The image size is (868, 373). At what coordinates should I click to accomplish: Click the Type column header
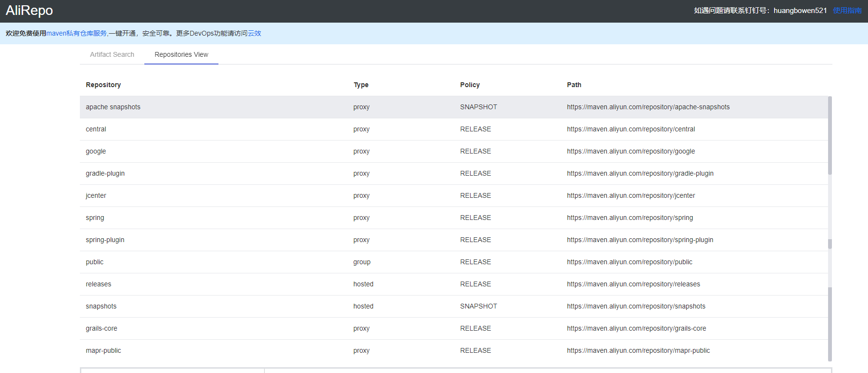[x=361, y=85]
